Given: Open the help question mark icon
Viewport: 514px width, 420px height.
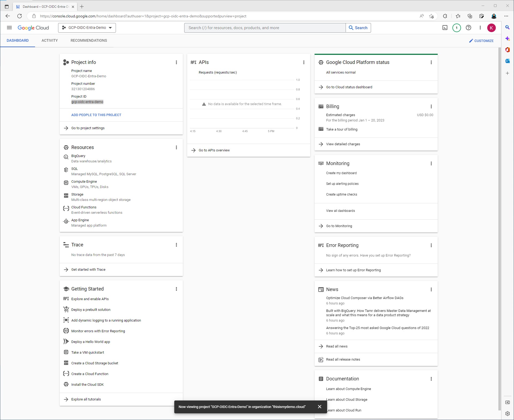Looking at the screenshot, I should tap(468, 28).
